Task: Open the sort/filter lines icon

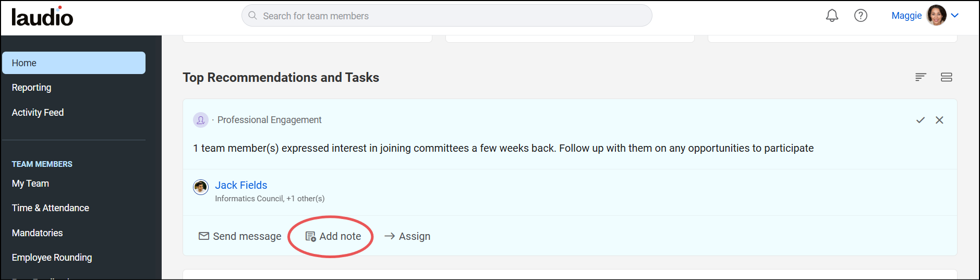Action: [921, 77]
